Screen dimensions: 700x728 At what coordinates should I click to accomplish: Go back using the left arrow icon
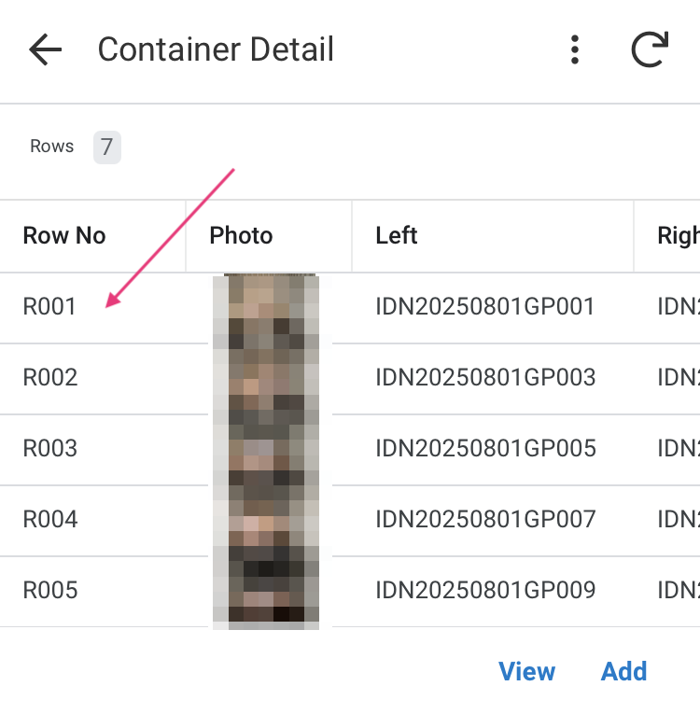click(45, 49)
